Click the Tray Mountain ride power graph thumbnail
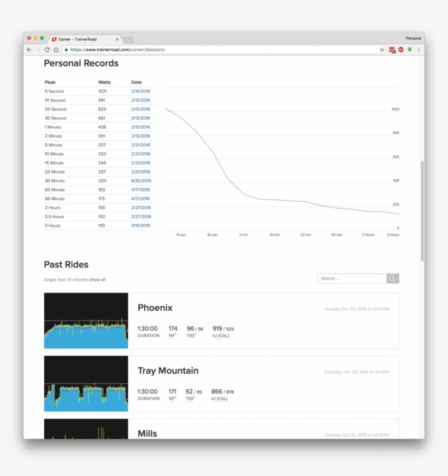Screen dimensions: 448x476 (86, 384)
